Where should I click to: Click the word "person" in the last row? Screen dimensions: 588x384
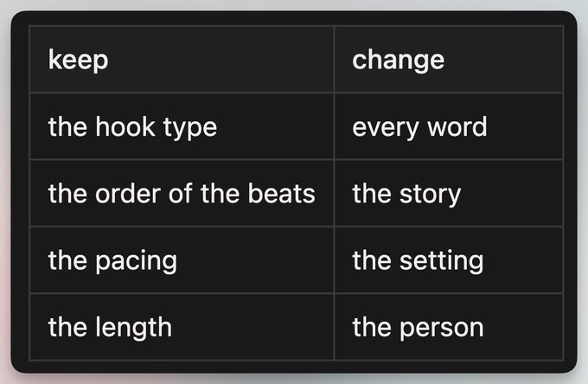pyautogui.click(x=441, y=329)
